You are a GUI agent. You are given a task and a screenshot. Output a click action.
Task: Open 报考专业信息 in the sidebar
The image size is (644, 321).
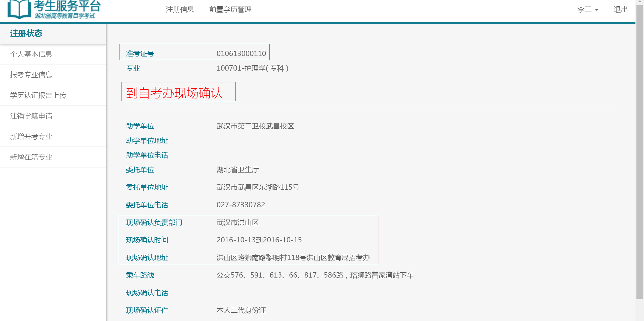[x=31, y=75]
